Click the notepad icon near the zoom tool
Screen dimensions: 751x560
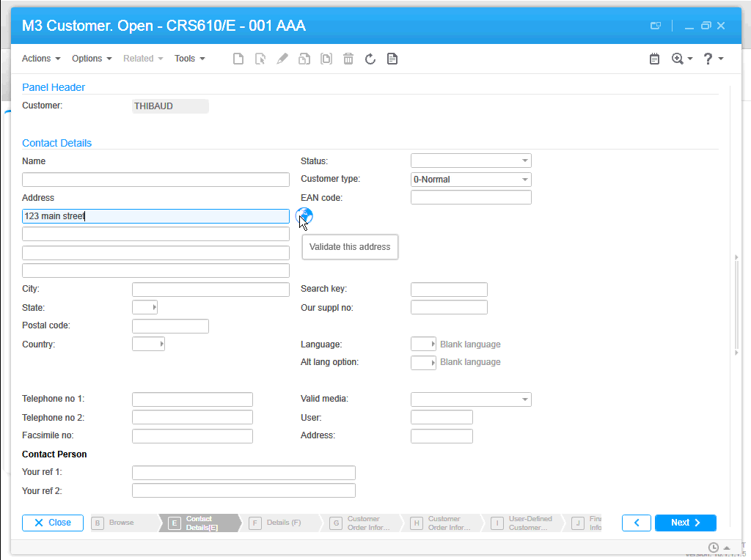(x=655, y=59)
